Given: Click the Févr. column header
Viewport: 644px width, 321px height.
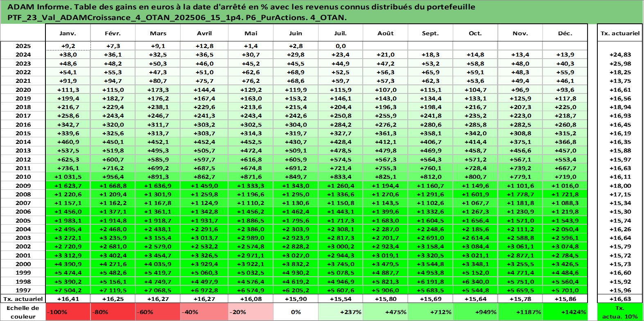Looking at the screenshot, I should 113,33.
